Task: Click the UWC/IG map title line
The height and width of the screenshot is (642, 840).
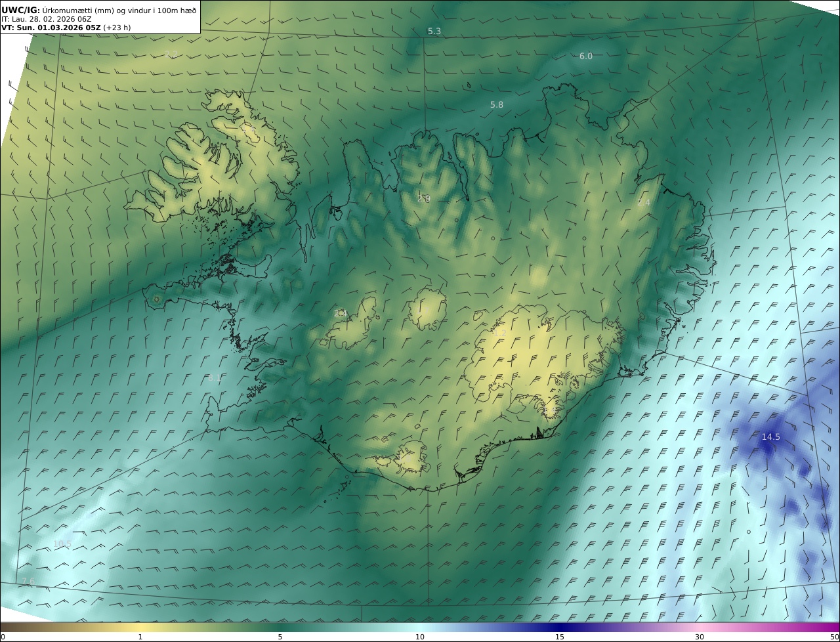Action: 99,10
